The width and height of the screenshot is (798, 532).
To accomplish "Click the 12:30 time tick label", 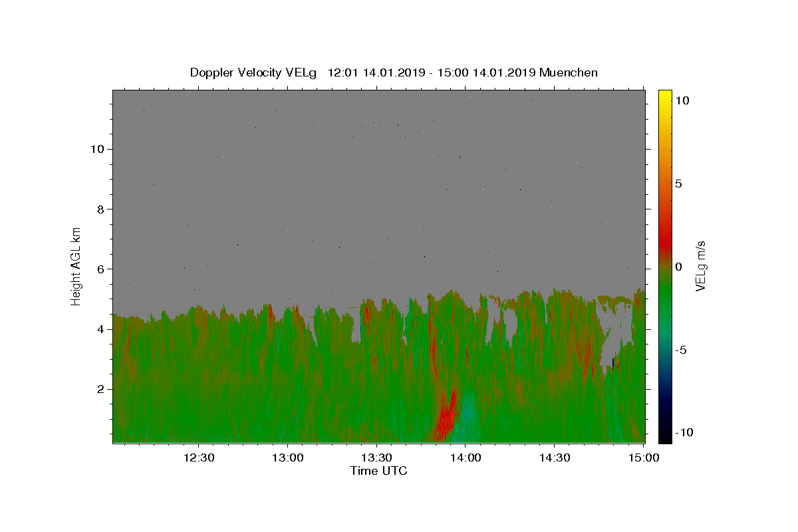I will (198, 458).
